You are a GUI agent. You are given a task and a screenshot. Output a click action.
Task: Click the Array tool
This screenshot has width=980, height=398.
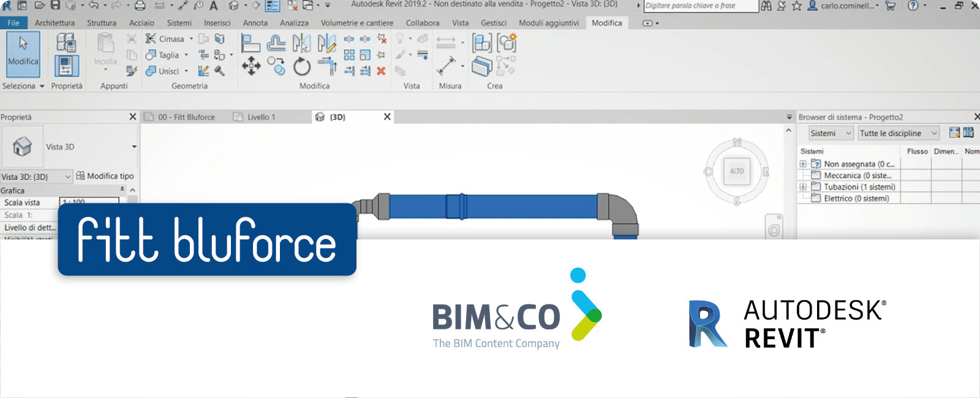click(349, 55)
